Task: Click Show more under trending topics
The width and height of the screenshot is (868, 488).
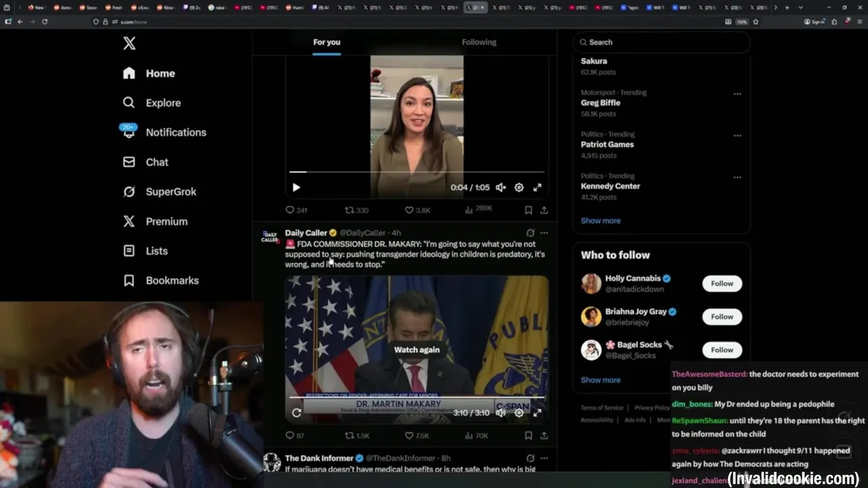Action: pos(600,221)
